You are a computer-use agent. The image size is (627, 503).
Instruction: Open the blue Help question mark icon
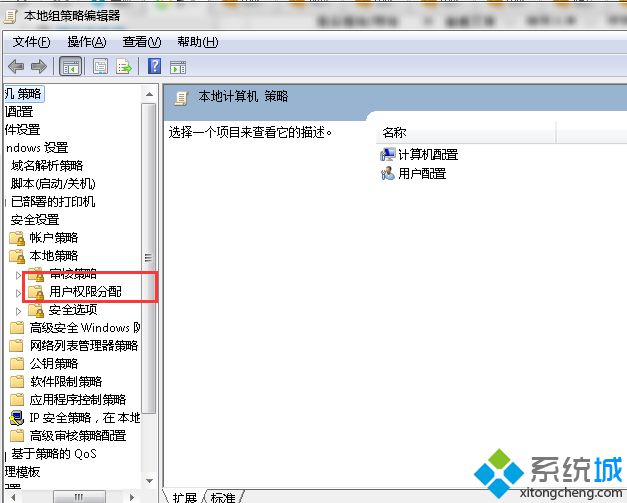point(154,66)
